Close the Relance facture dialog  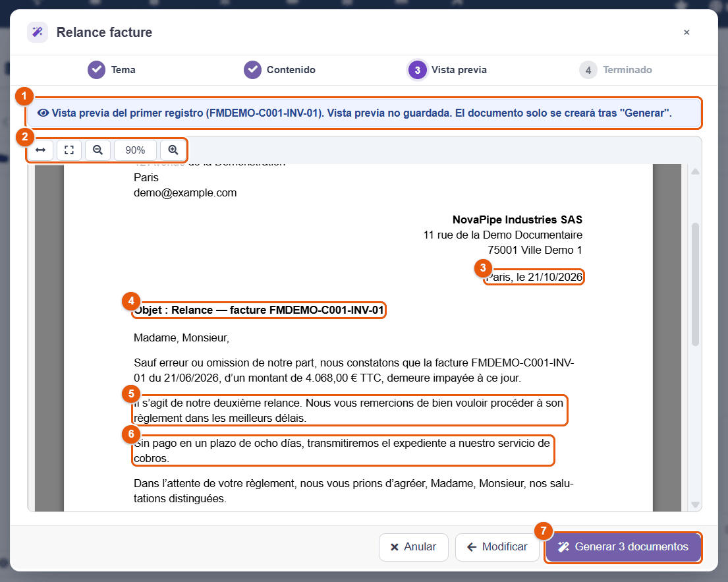pyautogui.click(x=686, y=32)
